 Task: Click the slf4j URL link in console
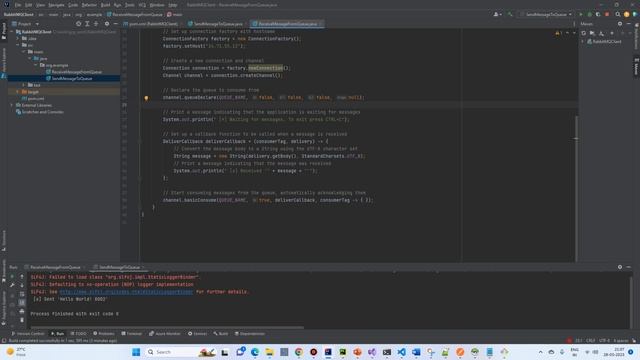[126, 291]
